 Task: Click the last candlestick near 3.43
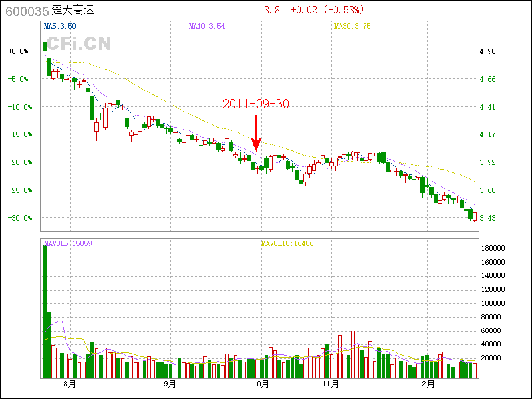474,215
